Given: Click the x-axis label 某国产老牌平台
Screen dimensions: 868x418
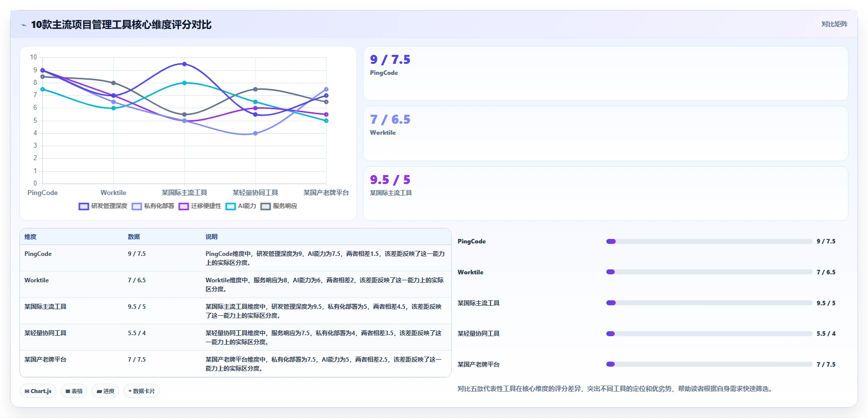Looking at the screenshot, I should [x=326, y=193].
